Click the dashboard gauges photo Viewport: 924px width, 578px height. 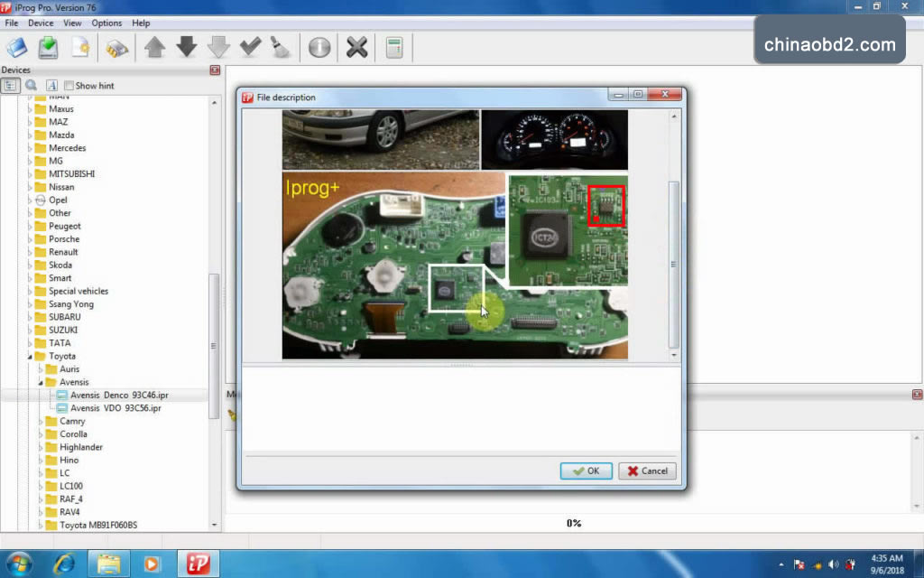(555, 140)
